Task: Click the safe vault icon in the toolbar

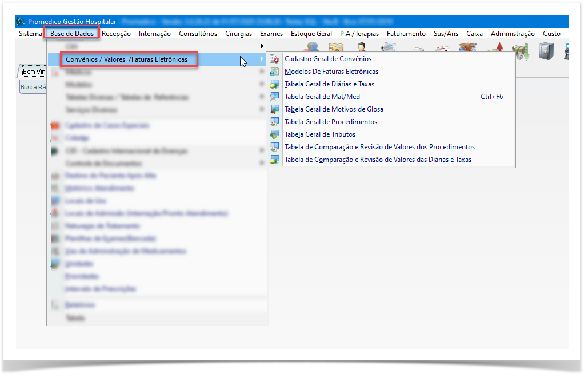Action: tap(547, 51)
